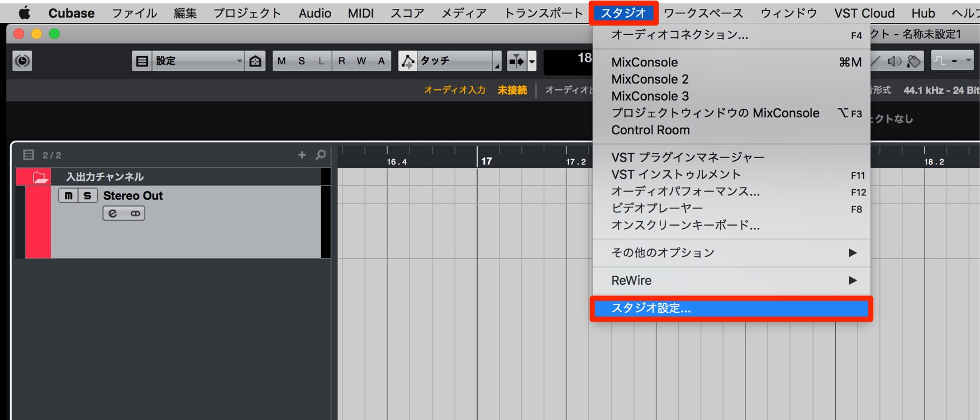This screenshot has width=980, height=420.
Task: Click the Stereo Out red track color strip
Action: tap(38, 222)
